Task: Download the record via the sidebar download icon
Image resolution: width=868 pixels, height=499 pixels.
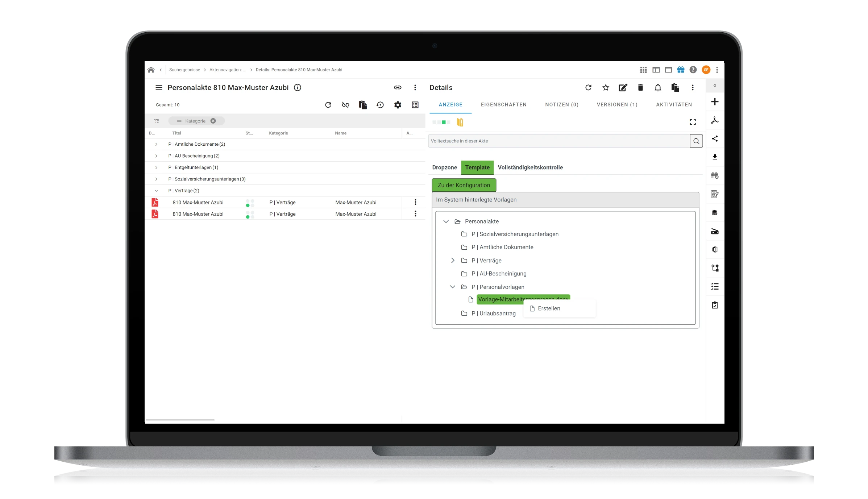Action: point(715,157)
